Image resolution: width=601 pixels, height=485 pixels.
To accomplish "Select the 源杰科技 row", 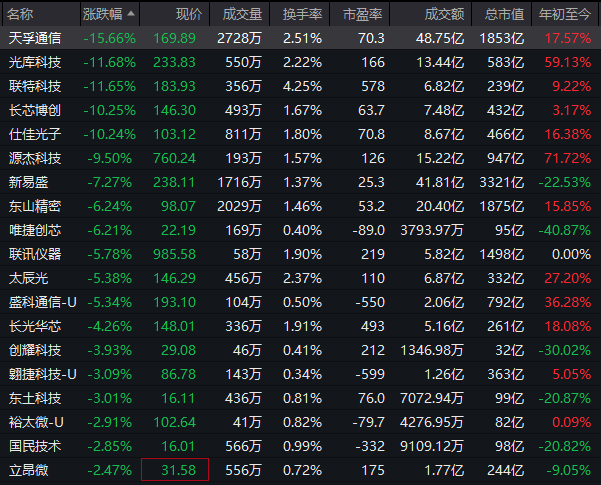I will [300, 158].
